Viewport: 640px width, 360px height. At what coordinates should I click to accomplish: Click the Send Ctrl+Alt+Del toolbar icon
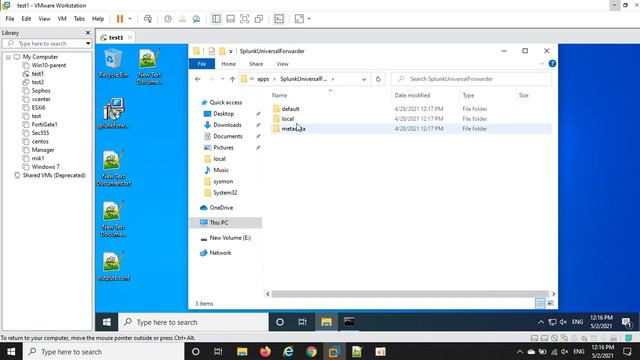148,19
